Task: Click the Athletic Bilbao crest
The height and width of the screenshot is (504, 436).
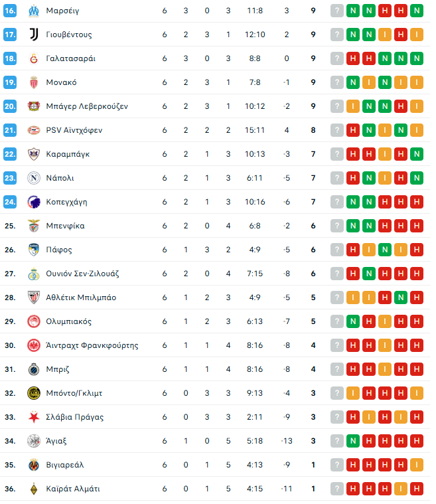Action: [x=33, y=297]
